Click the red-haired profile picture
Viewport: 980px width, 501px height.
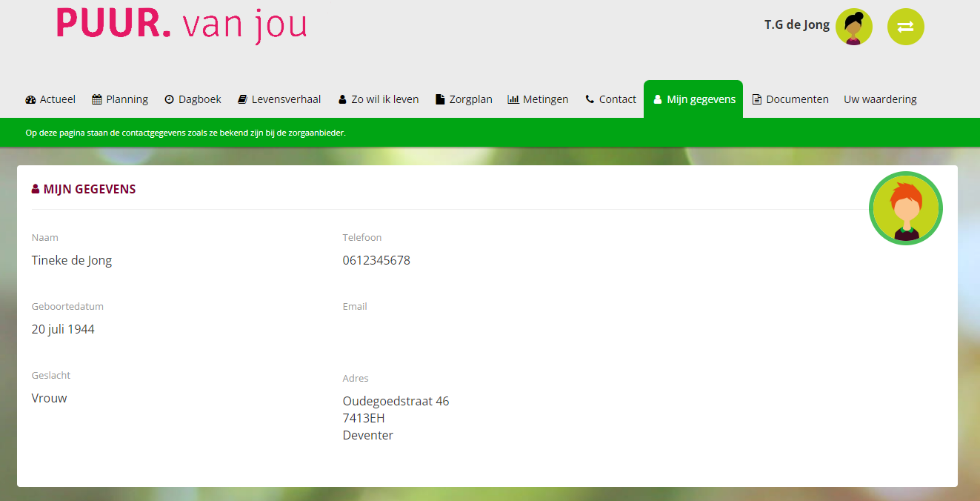click(905, 208)
